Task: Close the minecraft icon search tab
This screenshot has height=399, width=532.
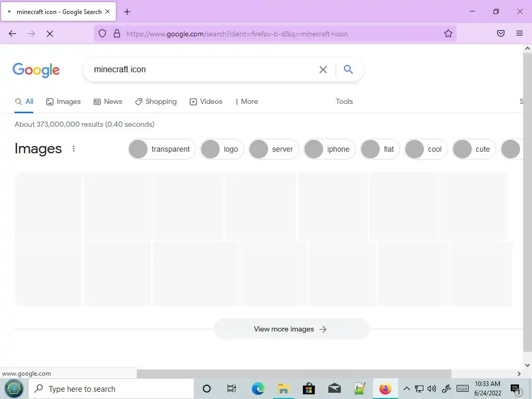Action: [108, 11]
